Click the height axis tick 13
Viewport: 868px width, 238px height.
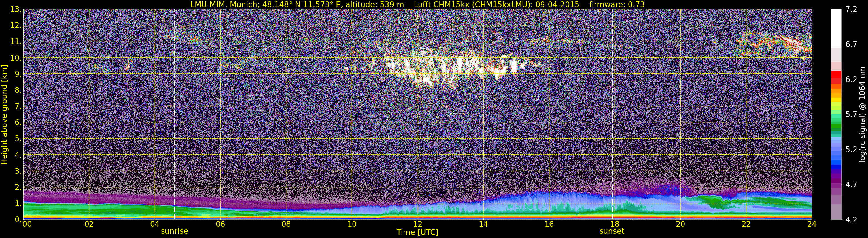click(16, 9)
